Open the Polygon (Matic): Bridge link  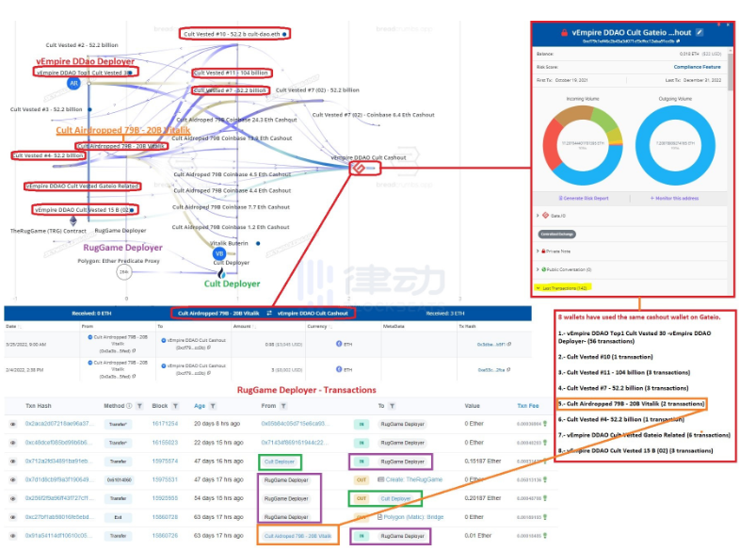point(413,517)
